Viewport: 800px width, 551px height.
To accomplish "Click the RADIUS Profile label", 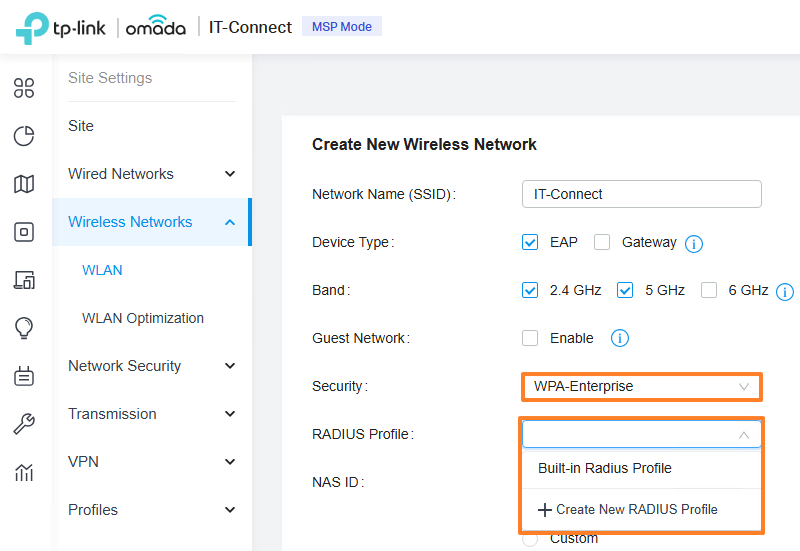I will [363, 434].
